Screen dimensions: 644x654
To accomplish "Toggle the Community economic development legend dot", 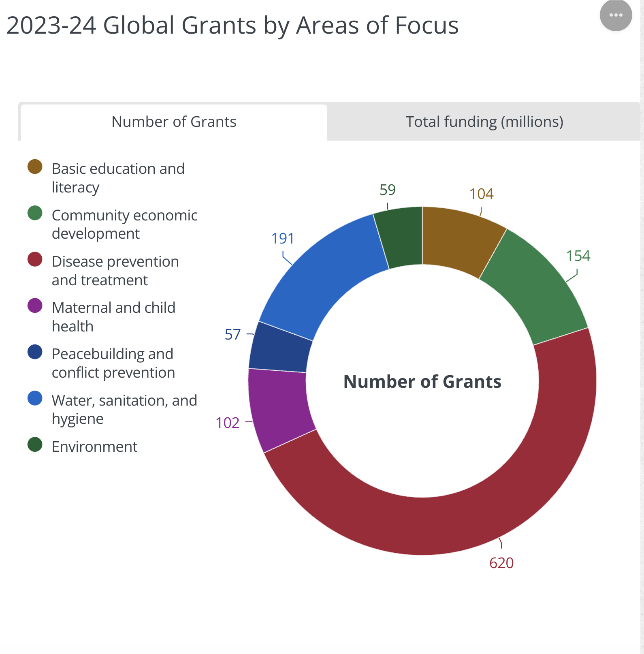I will (35, 213).
